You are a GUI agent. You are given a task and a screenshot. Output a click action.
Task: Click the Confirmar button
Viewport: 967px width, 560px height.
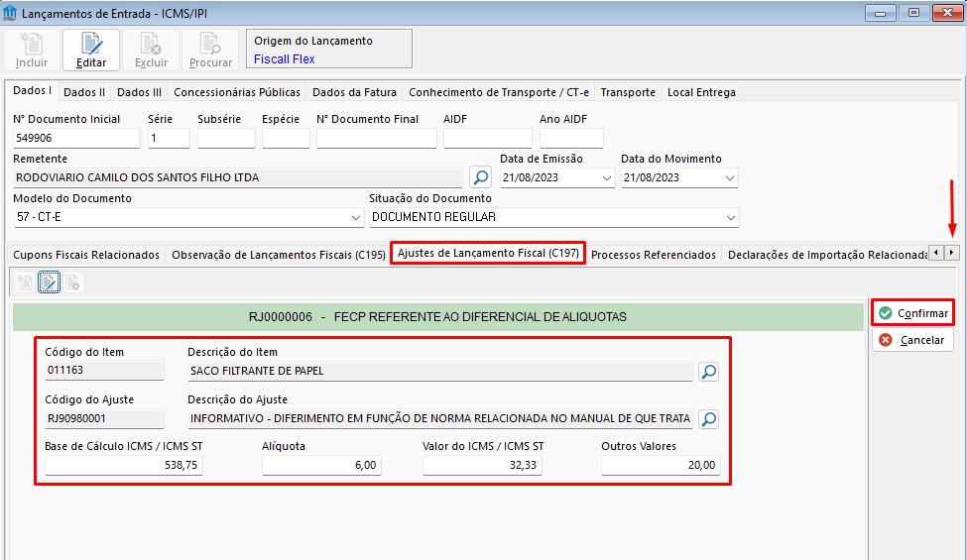point(912,313)
